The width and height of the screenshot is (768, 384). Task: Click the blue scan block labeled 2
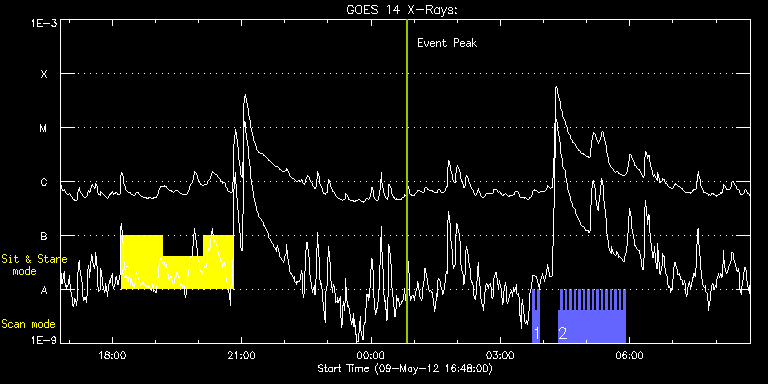(592, 316)
